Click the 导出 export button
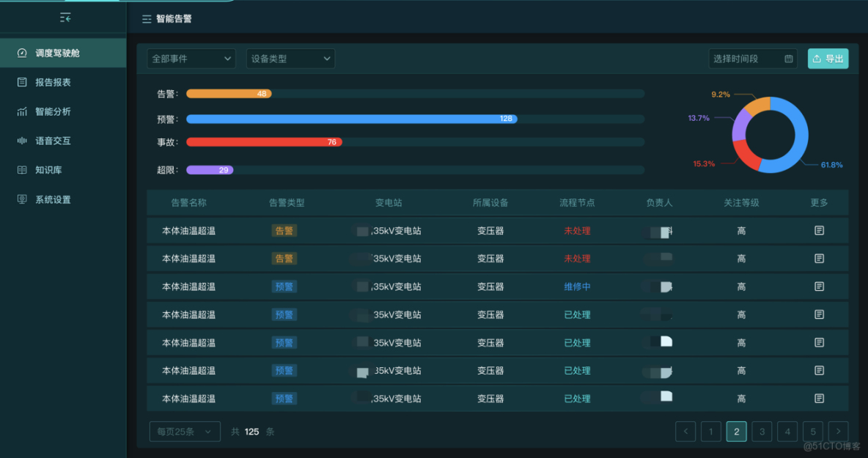The height and width of the screenshot is (458, 868). tap(828, 58)
